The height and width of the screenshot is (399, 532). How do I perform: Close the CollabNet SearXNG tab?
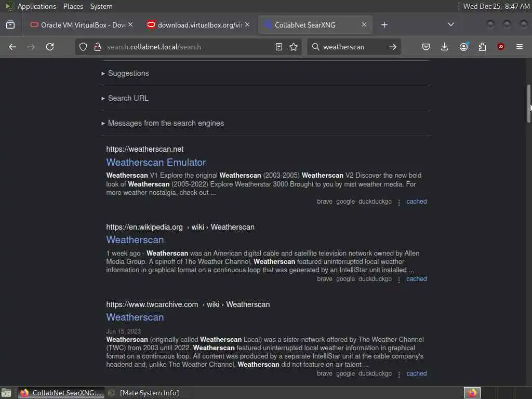point(364,24)
